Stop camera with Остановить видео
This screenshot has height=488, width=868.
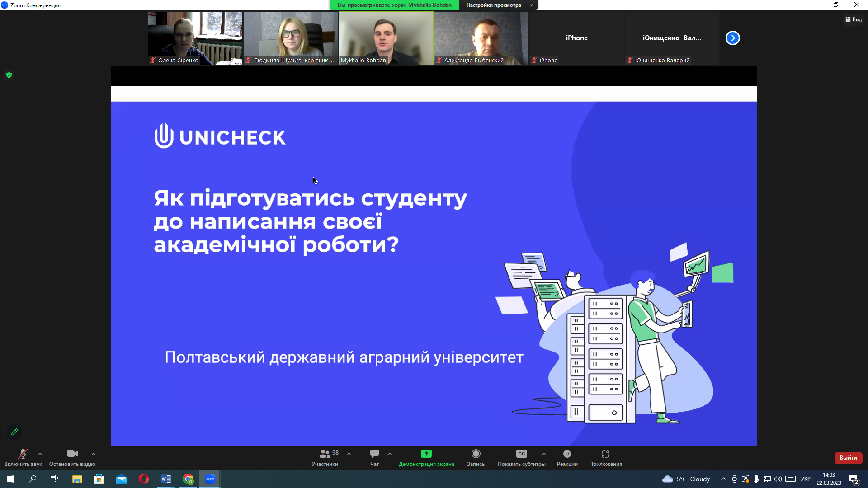[x=72, y=457]
